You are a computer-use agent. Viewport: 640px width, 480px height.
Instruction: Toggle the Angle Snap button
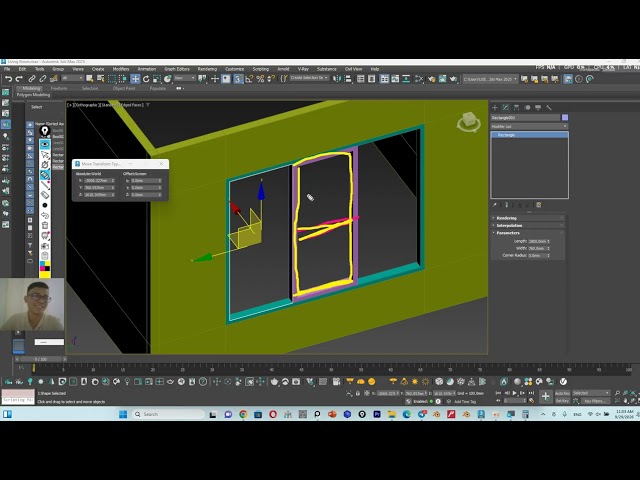249,79
